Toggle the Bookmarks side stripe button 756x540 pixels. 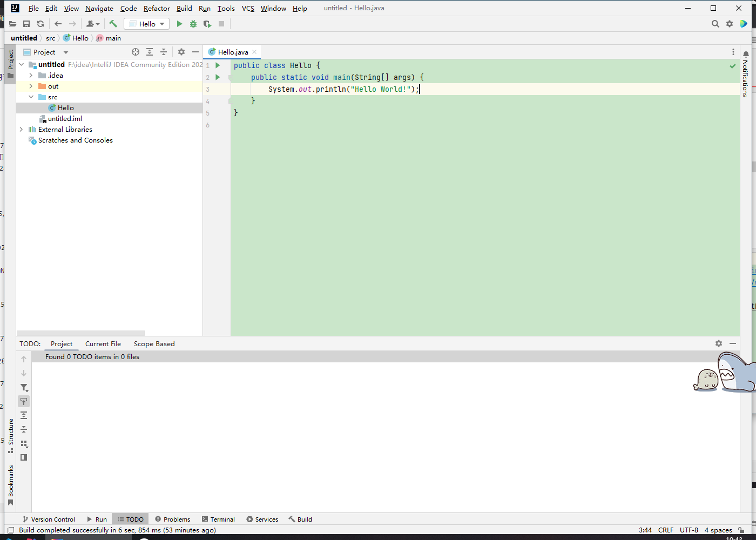point(10,485)
